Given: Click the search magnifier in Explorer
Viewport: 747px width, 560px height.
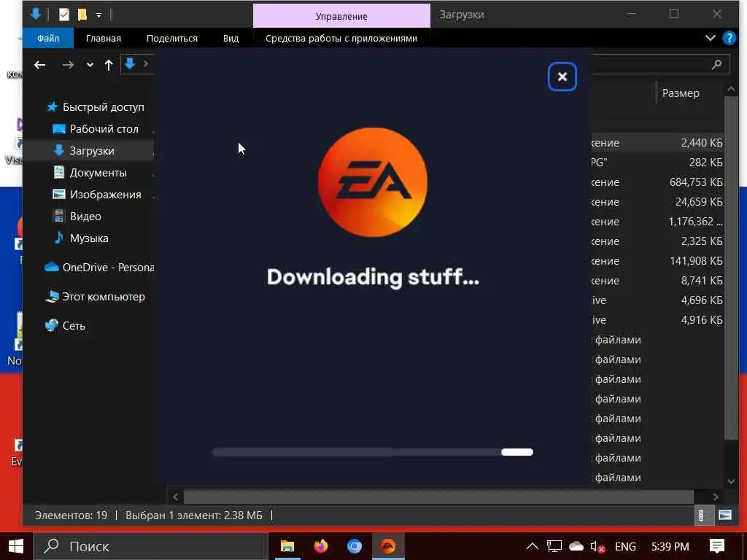Looking at the screenshot, I should [x=716, y=64].
